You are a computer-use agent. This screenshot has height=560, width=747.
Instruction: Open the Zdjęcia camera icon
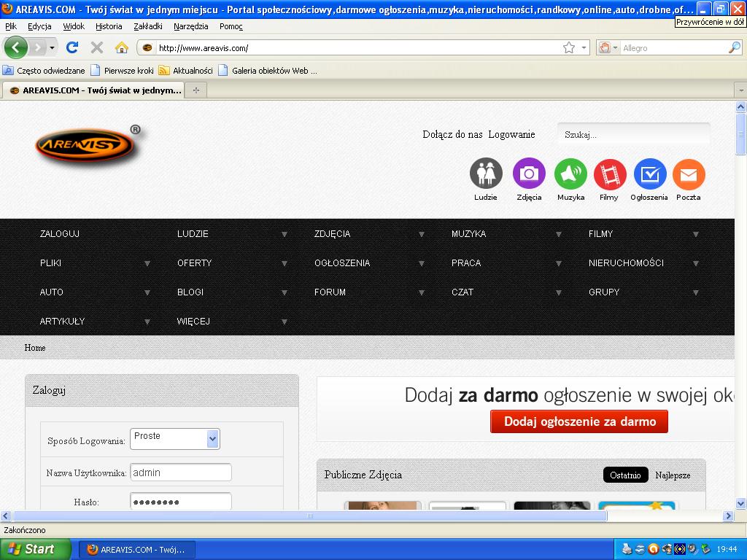529,174
